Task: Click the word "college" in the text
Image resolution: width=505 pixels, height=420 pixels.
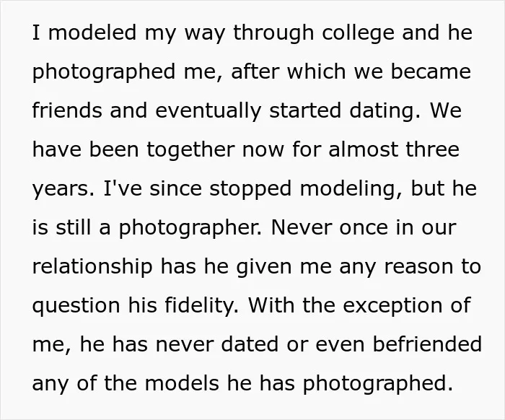Action: point(358,33)
